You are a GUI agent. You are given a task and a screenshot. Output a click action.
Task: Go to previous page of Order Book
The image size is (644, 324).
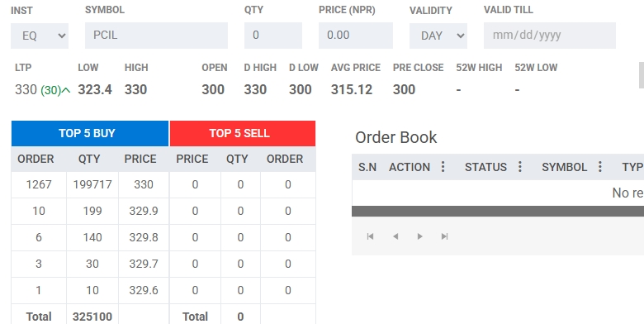395,236
